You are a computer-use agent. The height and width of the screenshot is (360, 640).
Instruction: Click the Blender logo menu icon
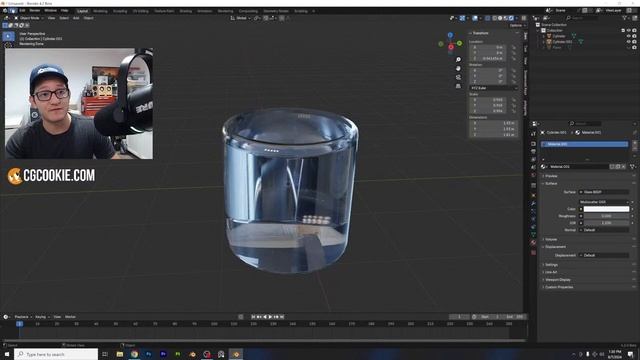point(5,11)
